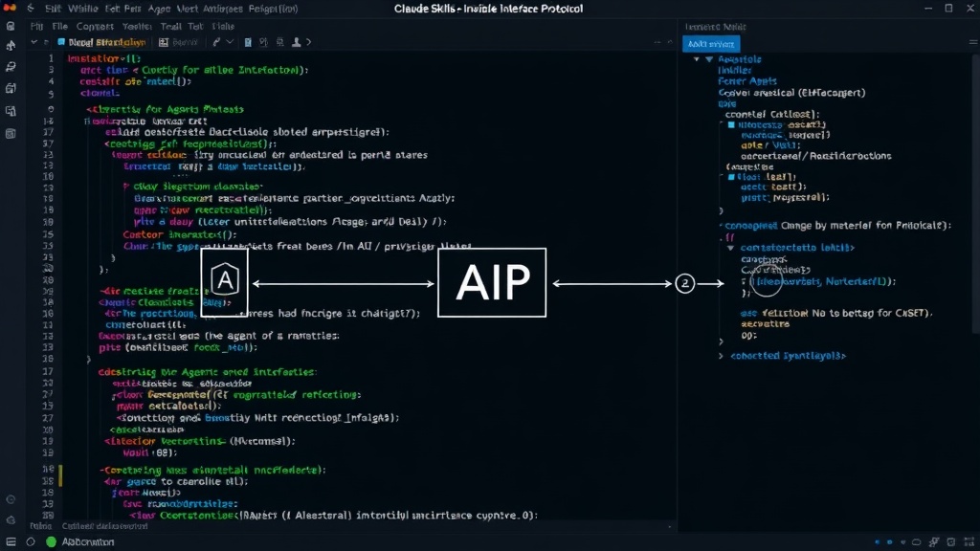This screenshot has height=551, width=980.
Task: Switch to the 'Tubing' bottom panel tab
Action: (x=40, y=526)
